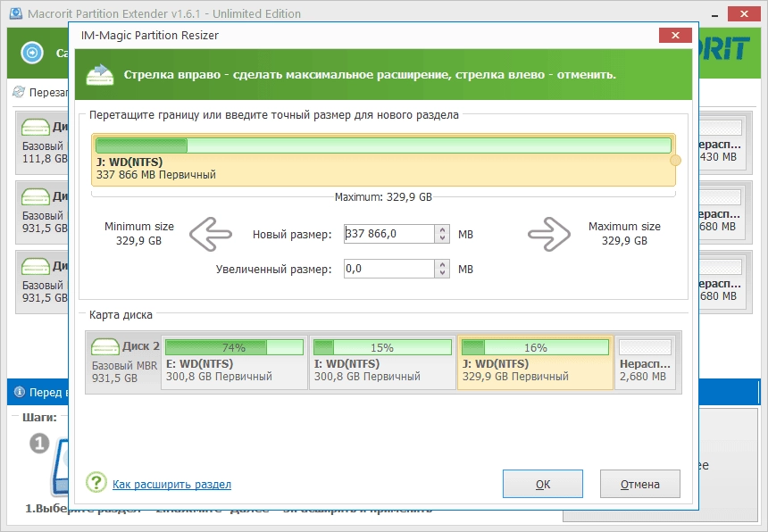Decrease the enlarged size with down stepper
768x532 pixels.
coord(442,273)
